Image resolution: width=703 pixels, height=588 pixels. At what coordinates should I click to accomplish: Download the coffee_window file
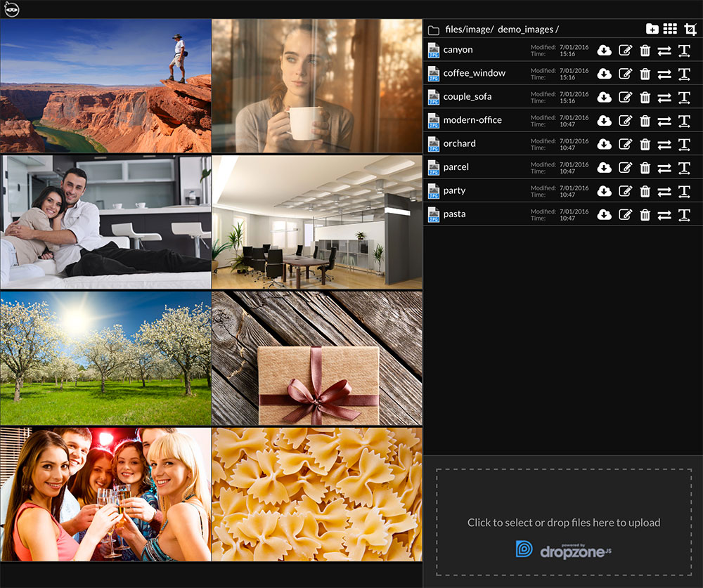coord(605,74)
